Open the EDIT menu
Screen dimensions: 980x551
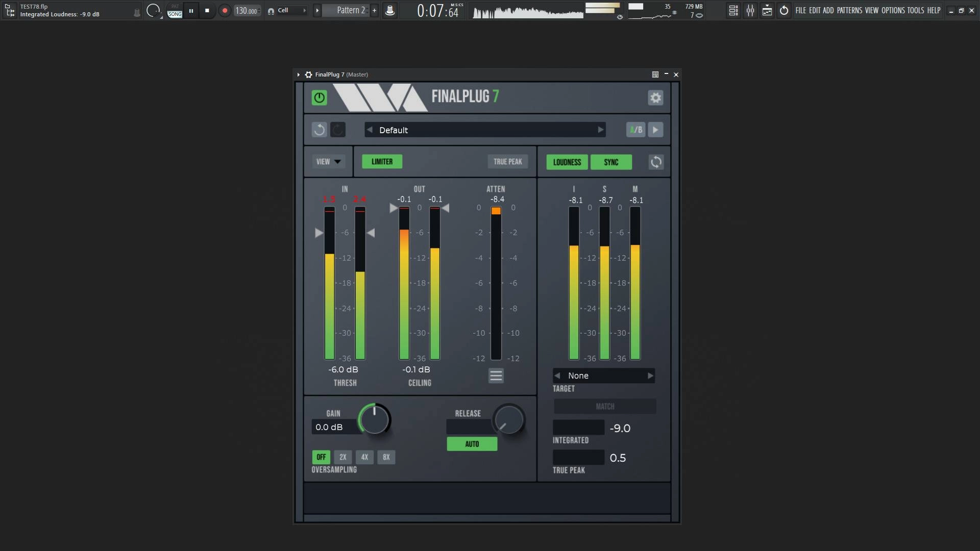815,10
